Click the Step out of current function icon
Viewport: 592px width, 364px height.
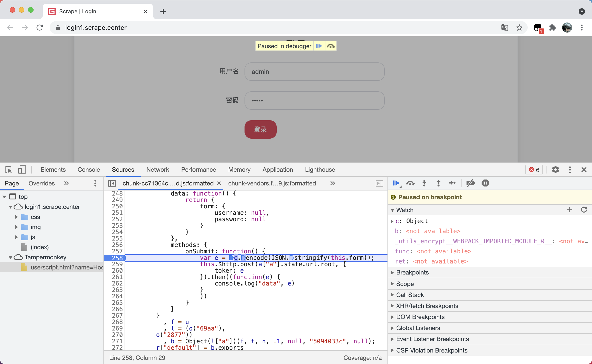click(438, 183)
